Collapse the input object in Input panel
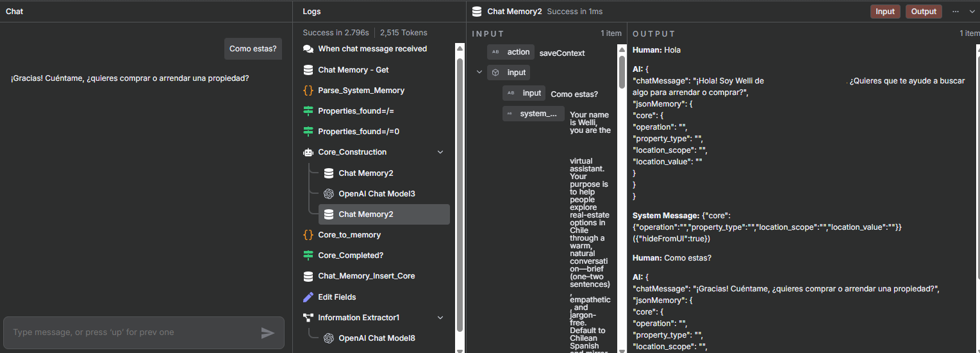980x353 pixels. click(479, 73)
